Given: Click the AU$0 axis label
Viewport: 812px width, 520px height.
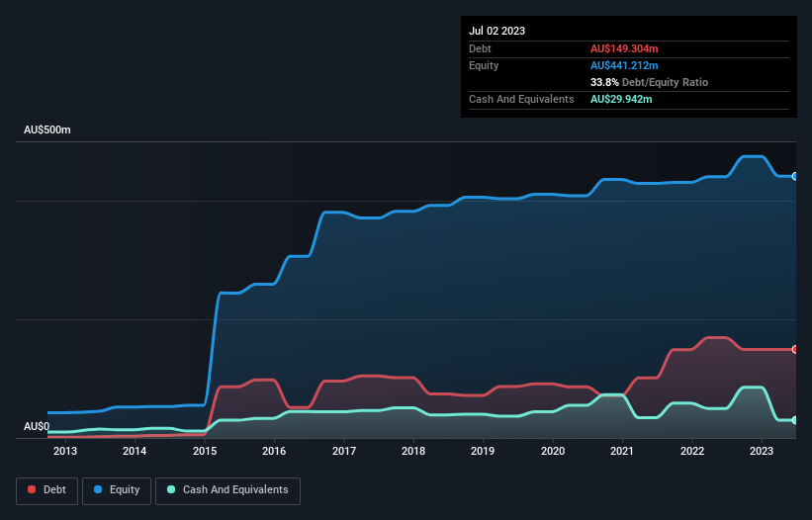Looking at the screenshot, I should tap(37, 426).
